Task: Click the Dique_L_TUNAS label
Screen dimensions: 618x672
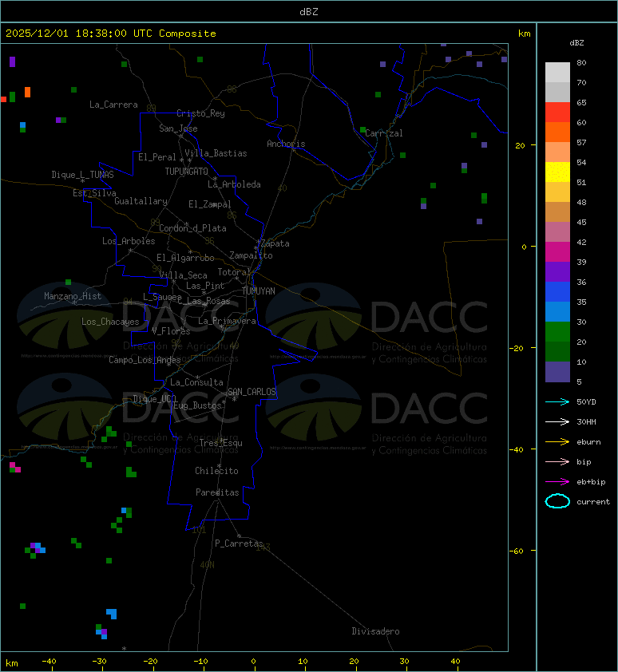Action: (x=83, y=175)
